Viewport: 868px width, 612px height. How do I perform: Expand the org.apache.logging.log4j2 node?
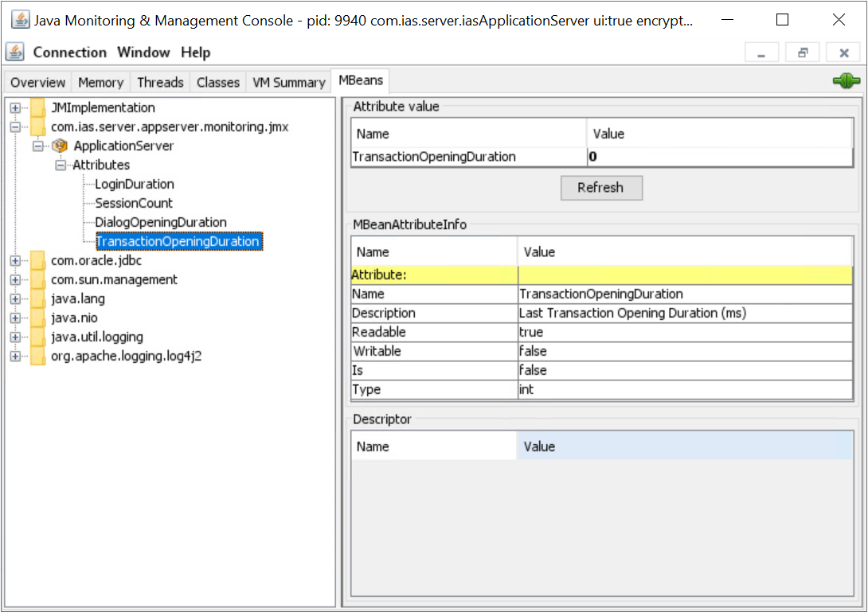coord(15,356)
